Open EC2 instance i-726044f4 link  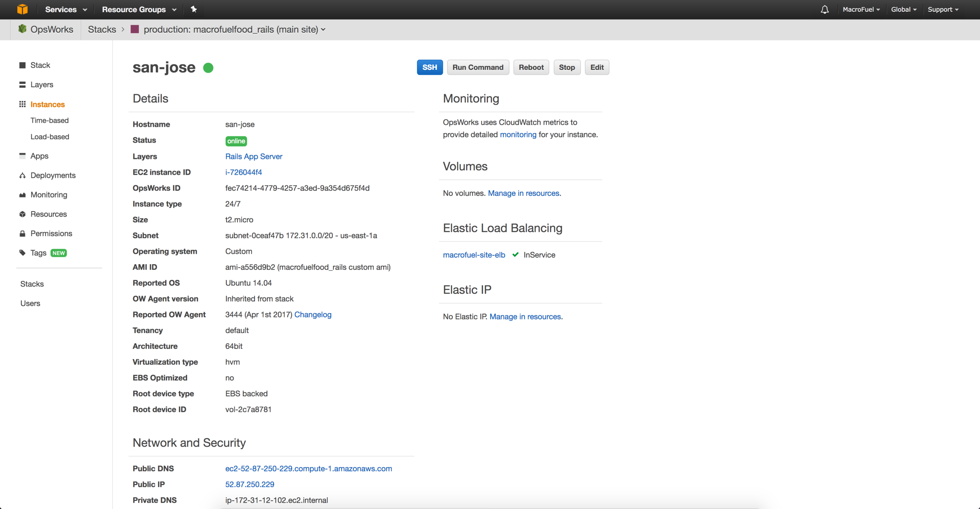point(243,172)
